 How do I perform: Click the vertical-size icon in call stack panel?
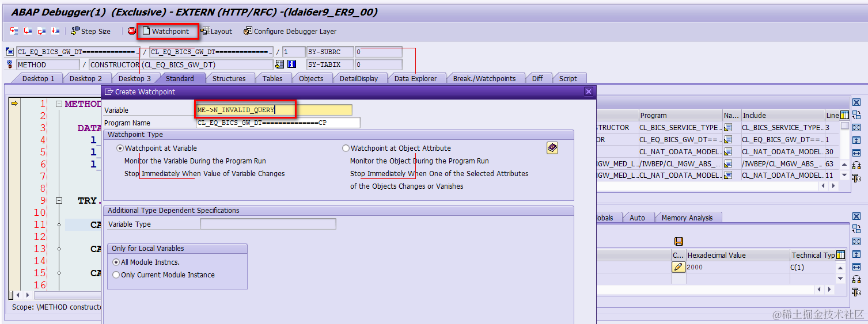tap(856, 140)
